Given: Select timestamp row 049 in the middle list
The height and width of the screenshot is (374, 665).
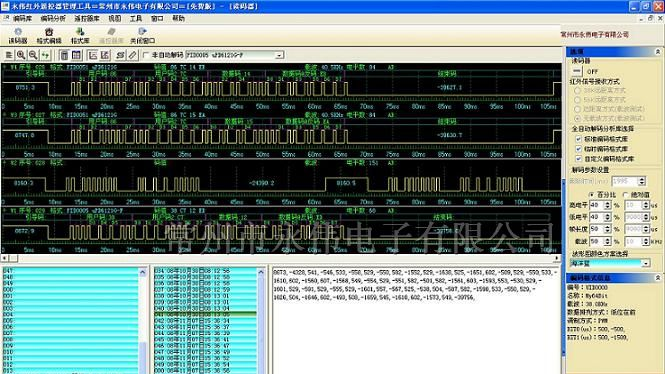Looking at the screenshot, I should (x=205, y=364).
